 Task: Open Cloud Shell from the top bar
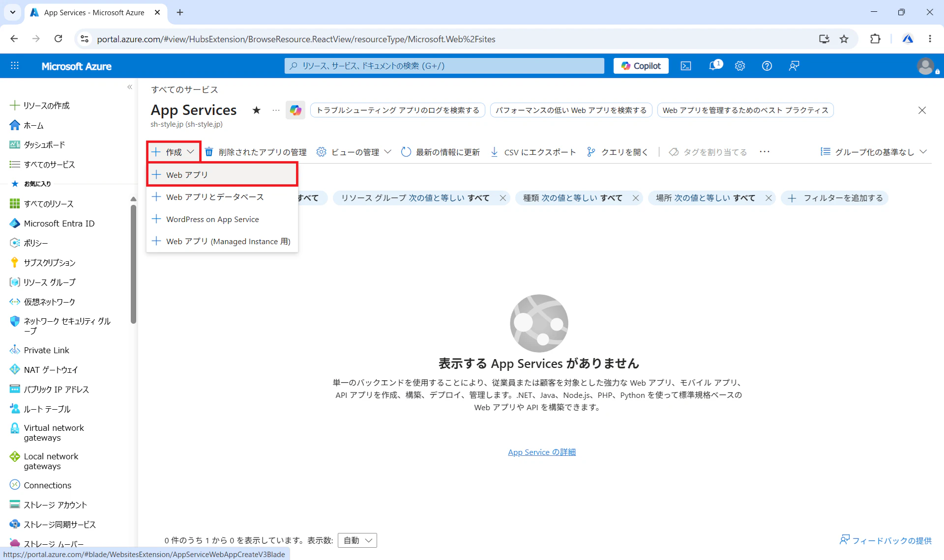click(686, 66)
